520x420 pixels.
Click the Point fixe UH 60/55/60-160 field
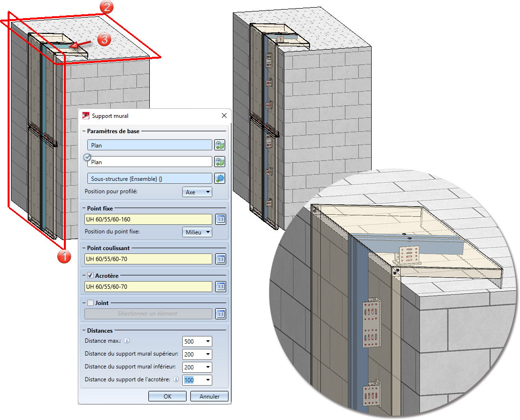pos(148,219)
